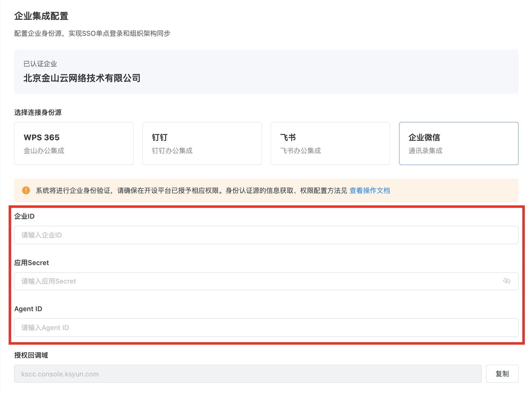Click the 企业ID field label
The width and height of the screenshot is (532, 394).
[x=24, y=216]
